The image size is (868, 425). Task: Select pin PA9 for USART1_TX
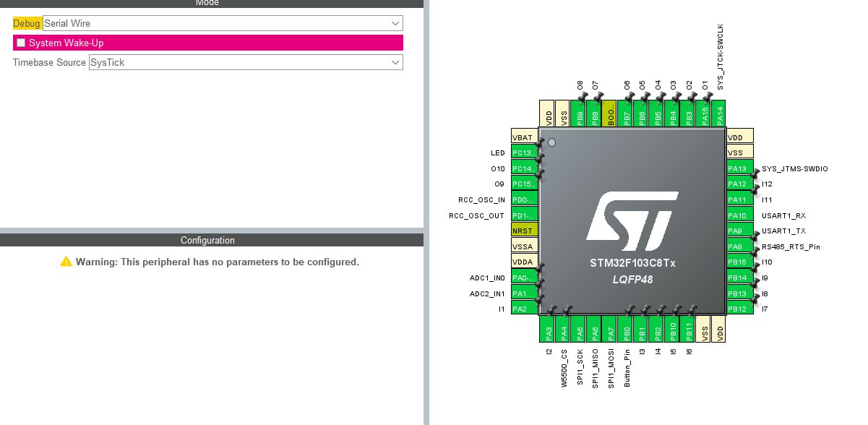[x=739, y=231]
